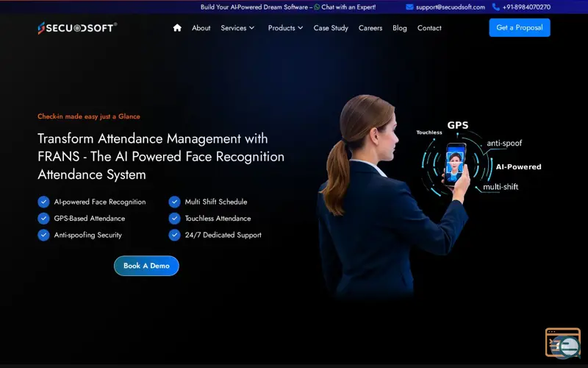Click 'Touchless Attendance' text

point(218,218)
